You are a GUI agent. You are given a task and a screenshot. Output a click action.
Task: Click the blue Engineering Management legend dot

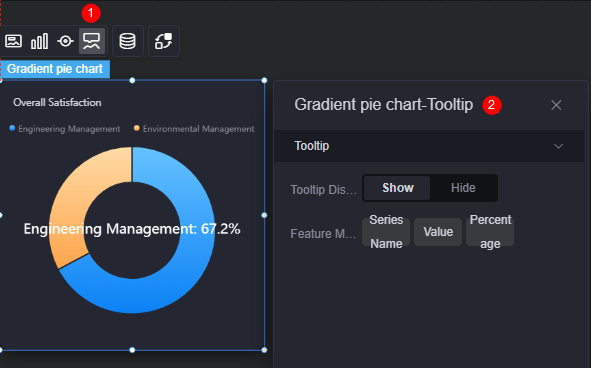[x=12, y=128]
